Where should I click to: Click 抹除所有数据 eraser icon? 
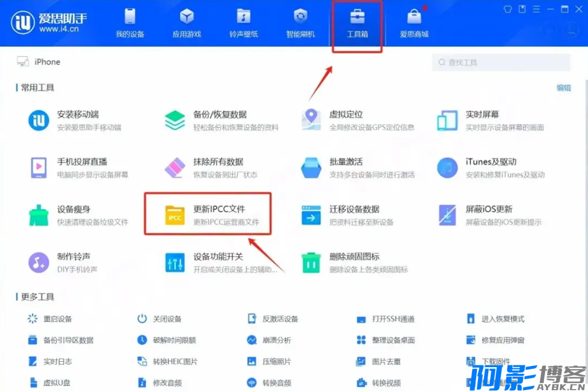[x=175, y=168]
